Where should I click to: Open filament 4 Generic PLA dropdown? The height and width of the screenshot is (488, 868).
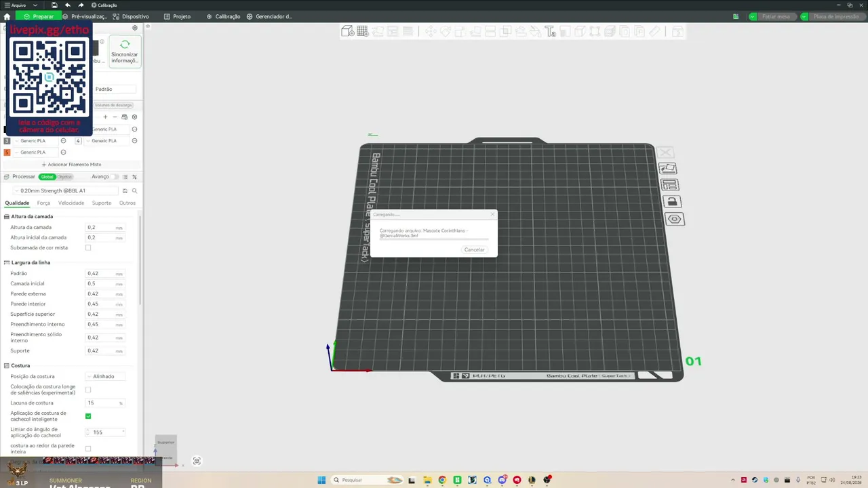[x=107, y=141]
